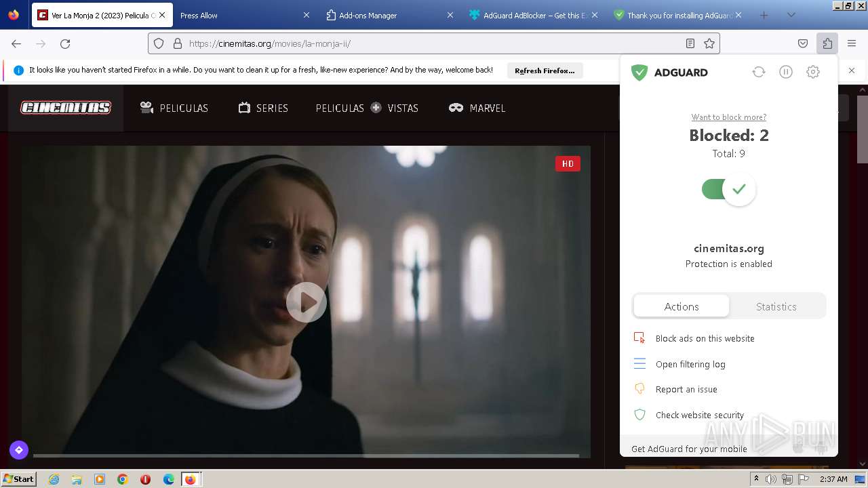Click the filtering log lines icon
The image size is (868, 488).
[639, 364]
